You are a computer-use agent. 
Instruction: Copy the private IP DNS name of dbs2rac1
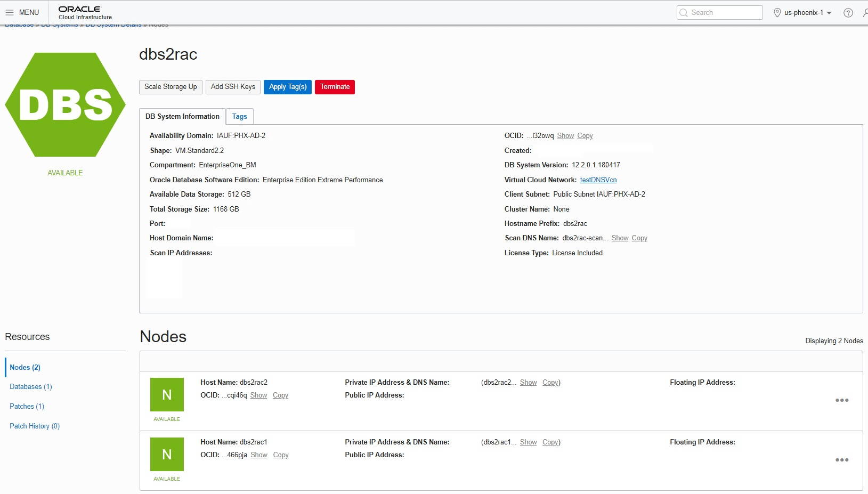(550, 442)
